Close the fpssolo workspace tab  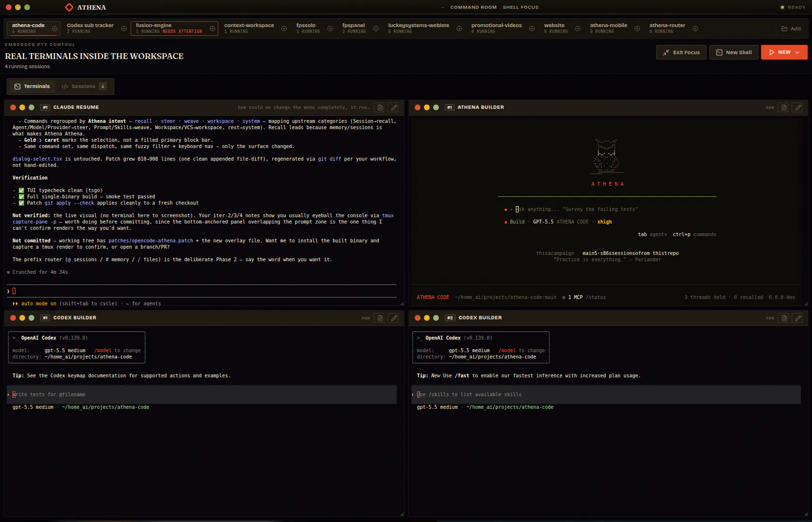330,29
